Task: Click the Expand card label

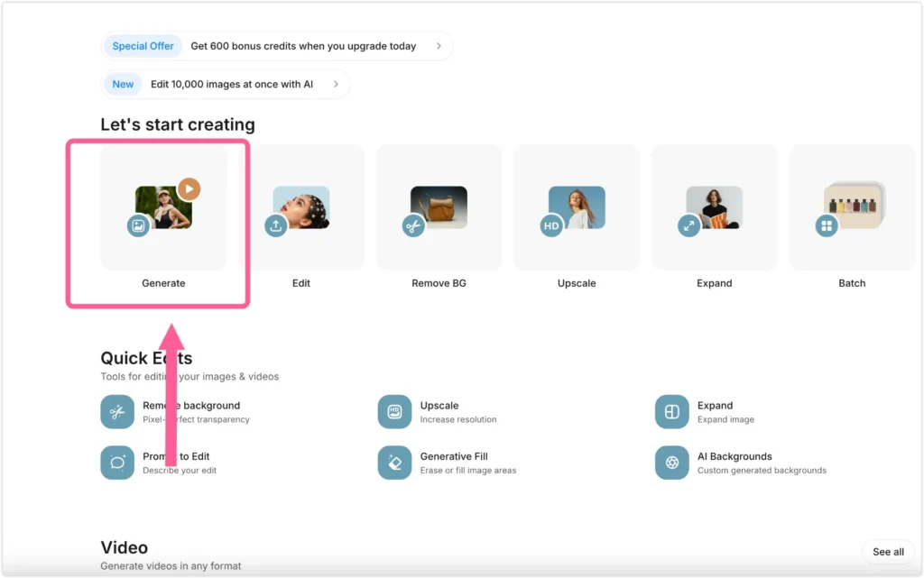Action: pyautogui.click(x=715, y=283)
